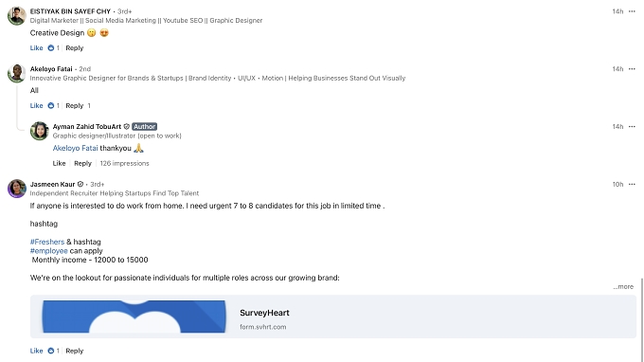Like the Creative Design comment
This screenshot has height=362, width=644.
pos(36,48)
